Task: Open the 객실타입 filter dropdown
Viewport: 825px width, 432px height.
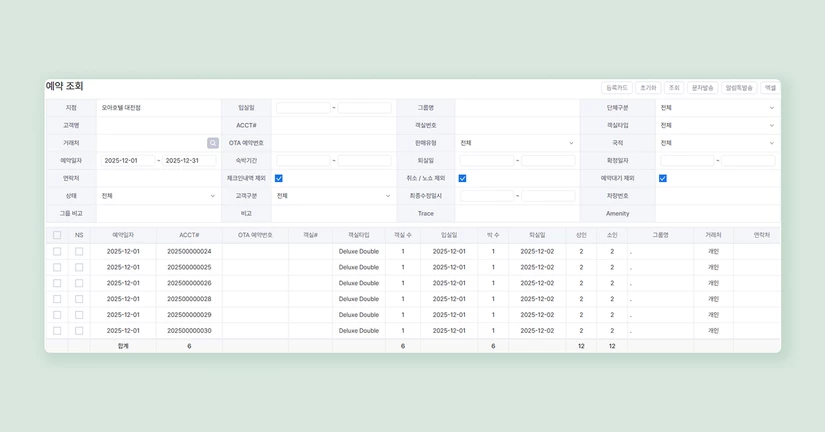Action: click(x=718, y=125)
